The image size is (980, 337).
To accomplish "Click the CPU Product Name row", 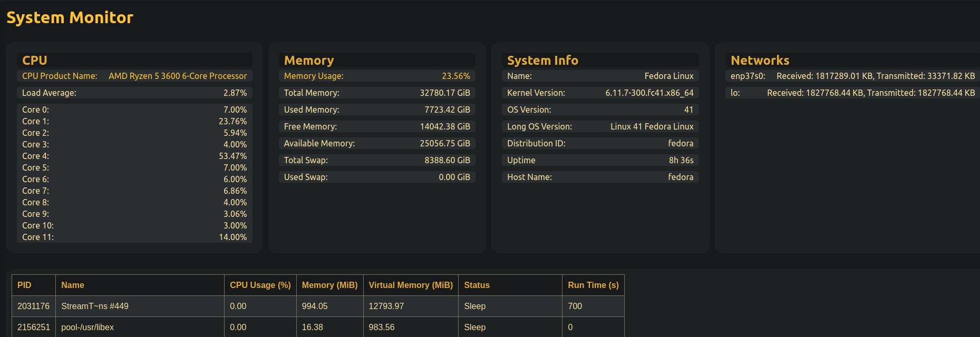I will pos(134,76).
